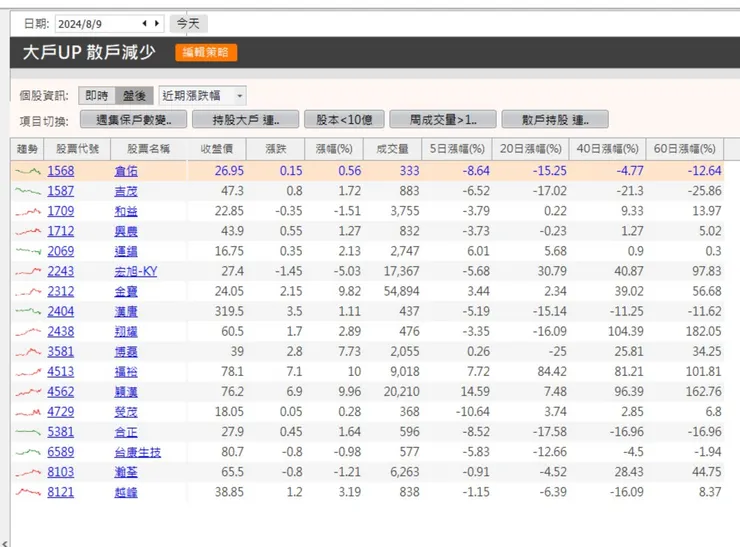Click the trend sparkline for stock 8103
This screenshot has width=740, height=547.
[x=28, y=472]
